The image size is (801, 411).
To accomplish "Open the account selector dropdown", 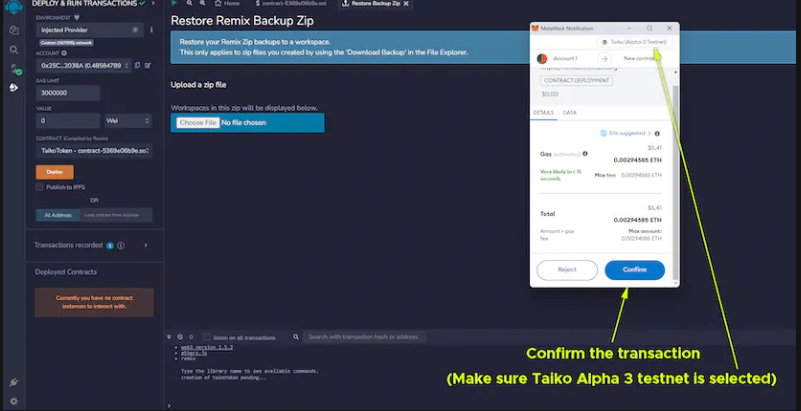I will (83, 65).
